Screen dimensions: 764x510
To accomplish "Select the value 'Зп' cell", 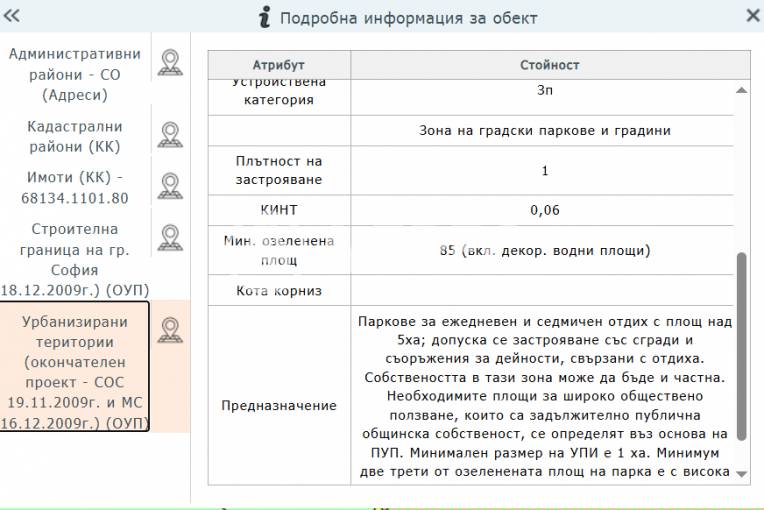I will tap(543, 97).
